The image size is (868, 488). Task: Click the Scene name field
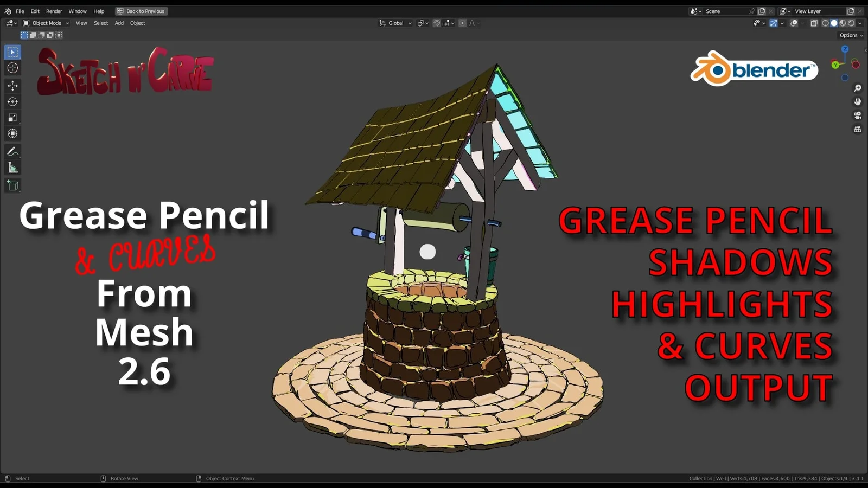[713, 11]
